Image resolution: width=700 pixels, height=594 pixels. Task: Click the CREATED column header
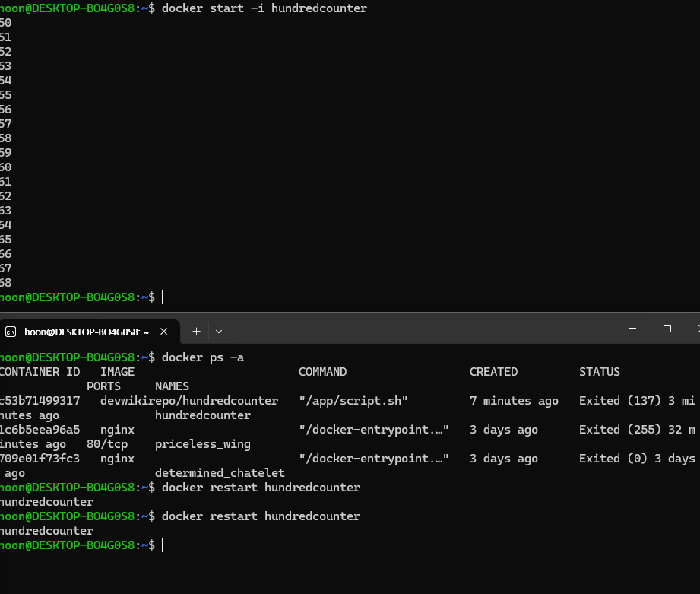(494, 372)
